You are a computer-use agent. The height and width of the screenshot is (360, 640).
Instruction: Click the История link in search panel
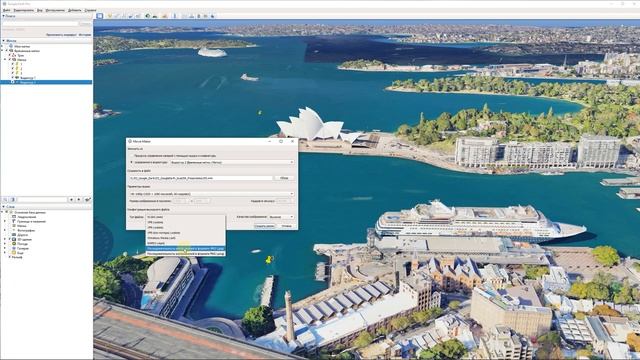84,35
